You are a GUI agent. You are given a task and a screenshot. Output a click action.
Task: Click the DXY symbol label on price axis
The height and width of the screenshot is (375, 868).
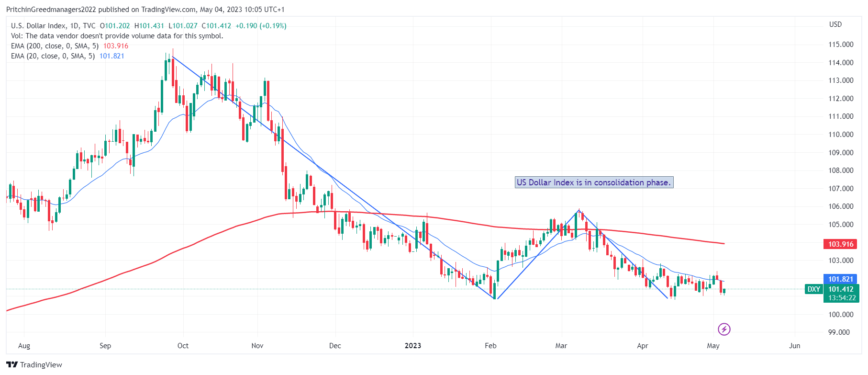(813, 289)
